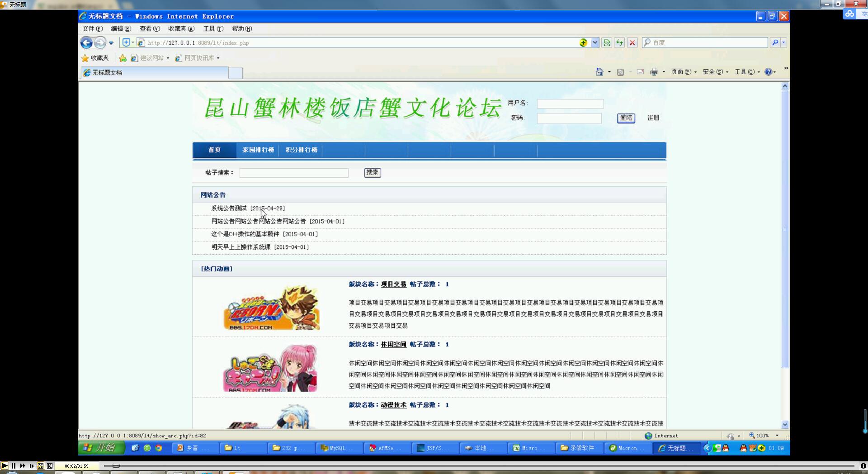
Task: Expand the 网页快讯库 web slice dropdown
Action: 218,58
